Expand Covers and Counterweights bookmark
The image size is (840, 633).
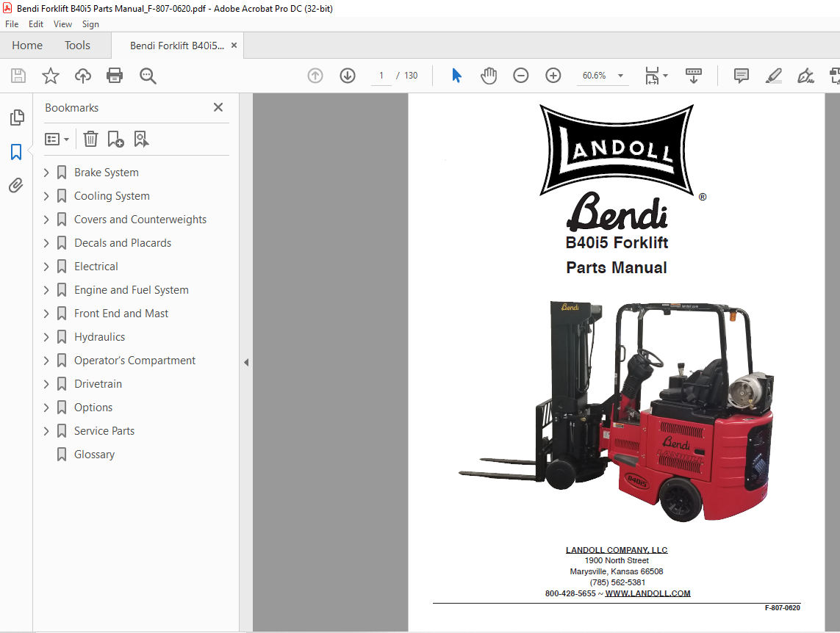(x=46, y=220)
